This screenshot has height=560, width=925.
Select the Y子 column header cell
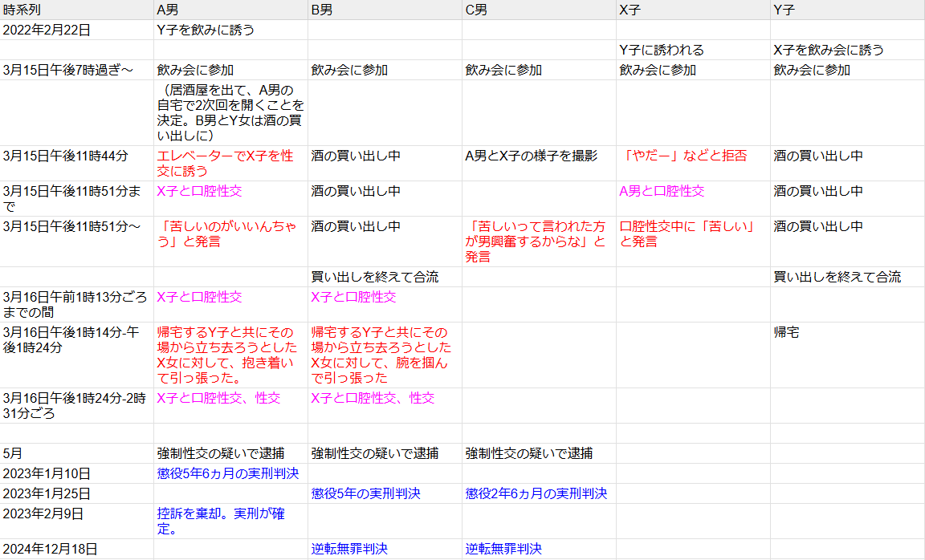pyautogui.click(x=848, y=10)
